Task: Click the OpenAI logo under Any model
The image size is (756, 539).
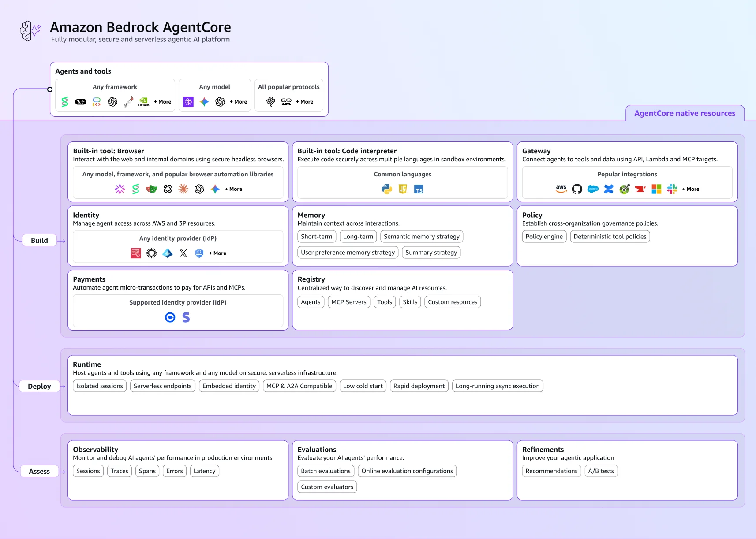Action: click(x=220, y=102)
